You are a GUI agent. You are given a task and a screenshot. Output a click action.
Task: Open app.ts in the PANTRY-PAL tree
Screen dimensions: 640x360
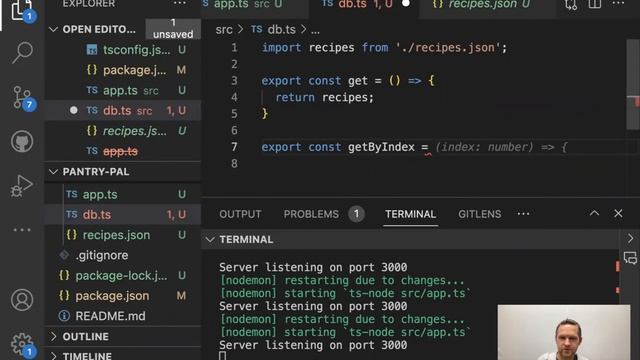coord(122,194)
